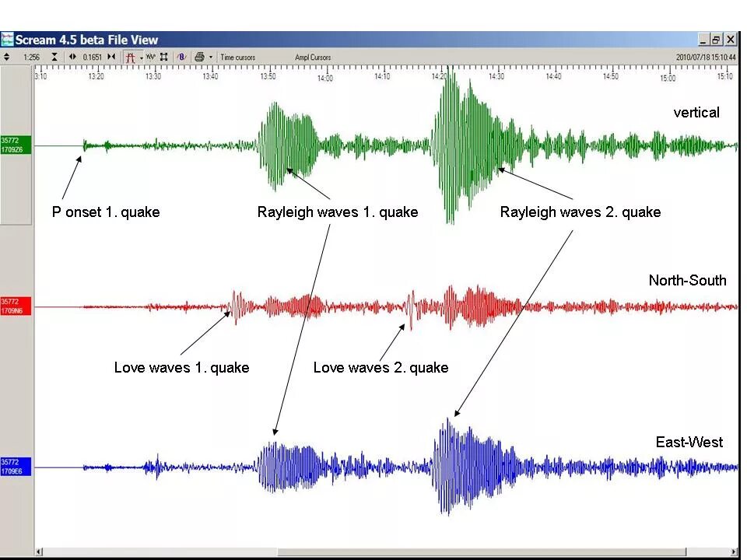The width and height of the screenshot is (747, 560).
Task: Click the 14:00 mark on time ruler
Action: point(325,78)
